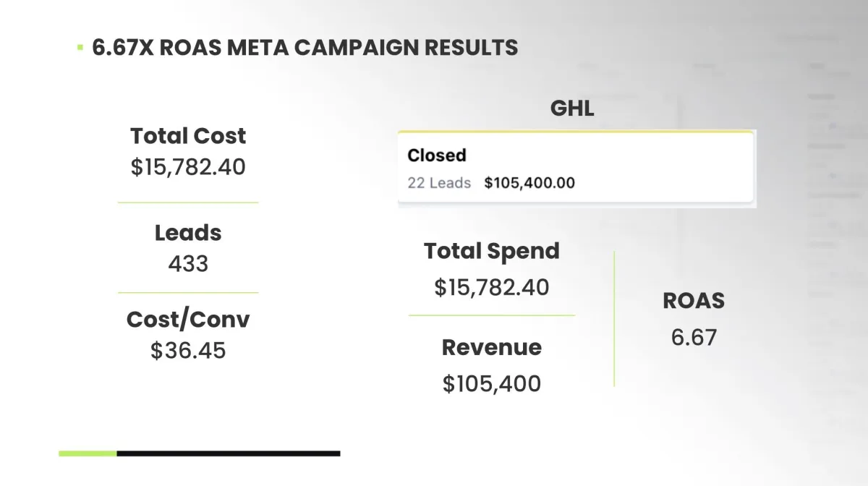Select the 433 leads figure
This screenshot has width=868, height=486.
point(188,263)
